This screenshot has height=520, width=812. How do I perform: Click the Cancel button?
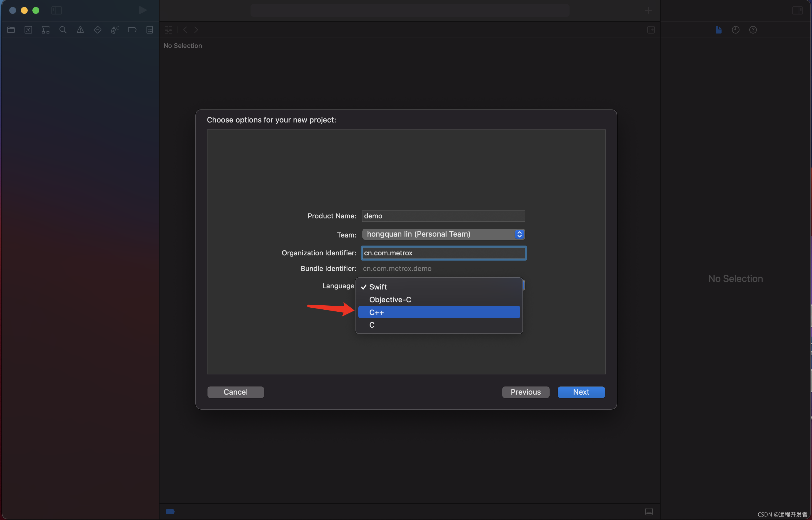click(236, 392)
